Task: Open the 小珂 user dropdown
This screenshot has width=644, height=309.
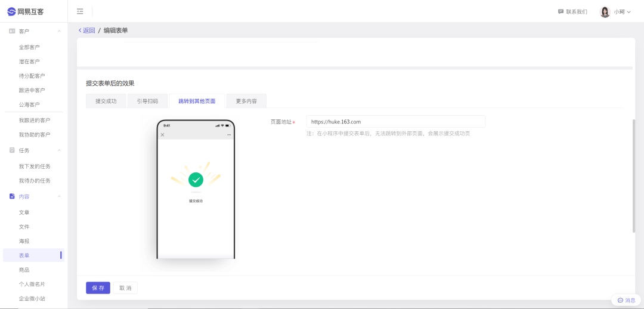Action: (x=623, y=12)
